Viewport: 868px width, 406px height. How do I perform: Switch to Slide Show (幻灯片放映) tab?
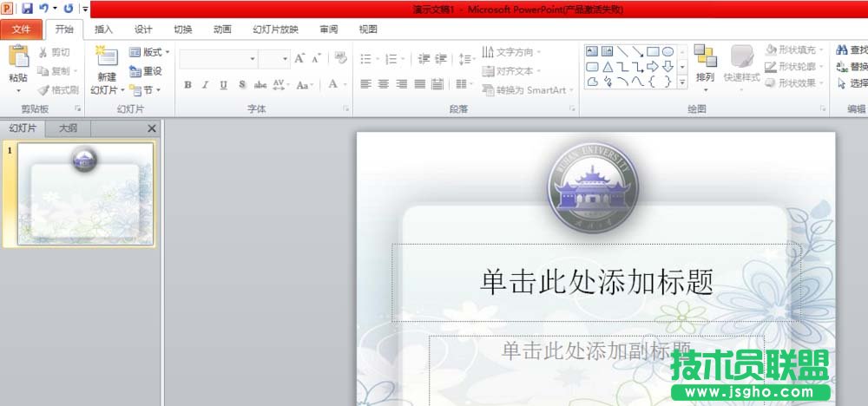click(275, 29)
